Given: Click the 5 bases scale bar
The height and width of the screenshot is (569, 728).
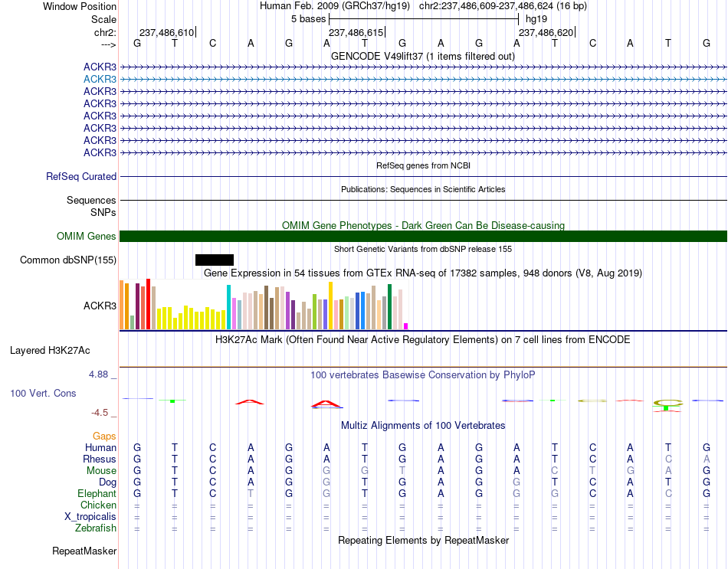Looking at the screenshot, I should [x=424, y=19].
